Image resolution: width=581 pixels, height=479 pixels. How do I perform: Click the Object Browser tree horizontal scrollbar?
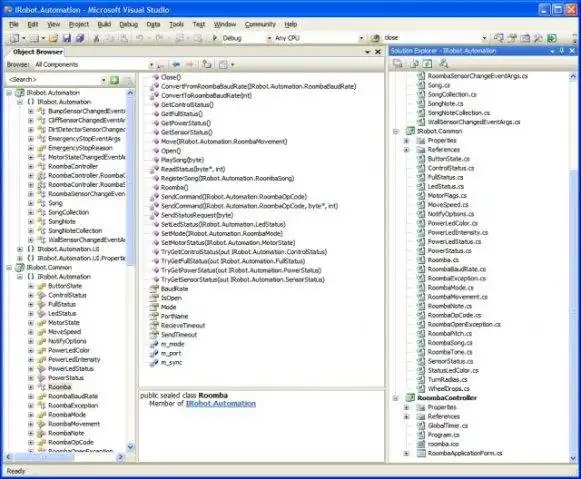click(x=64, y=458)
